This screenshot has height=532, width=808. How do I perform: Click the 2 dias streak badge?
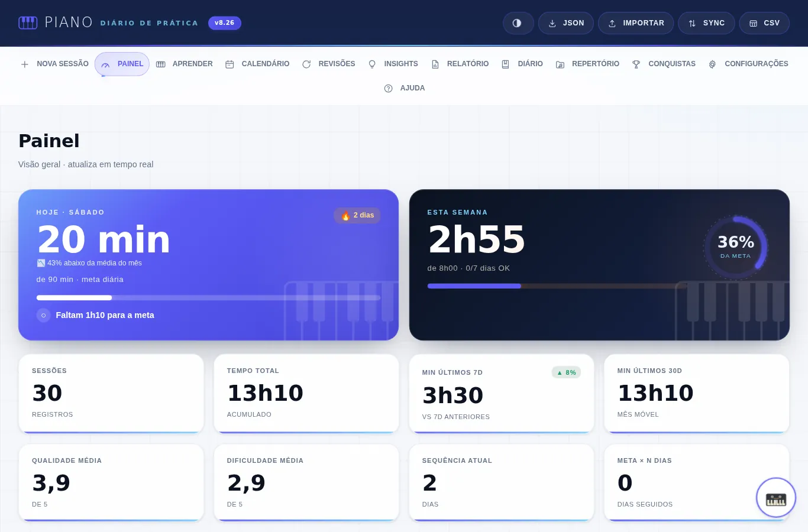(x=357, y=215)
